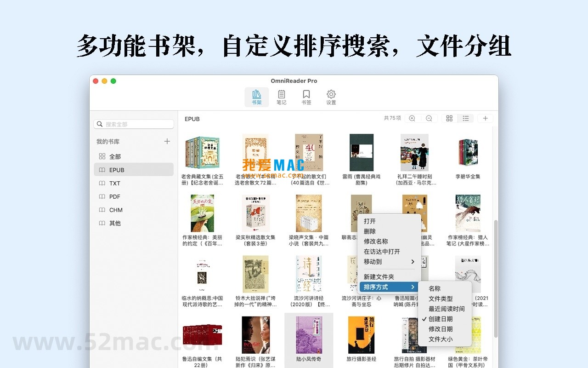Expand the 排序方式 submenu
588x368 pixels.
point(389,287)
